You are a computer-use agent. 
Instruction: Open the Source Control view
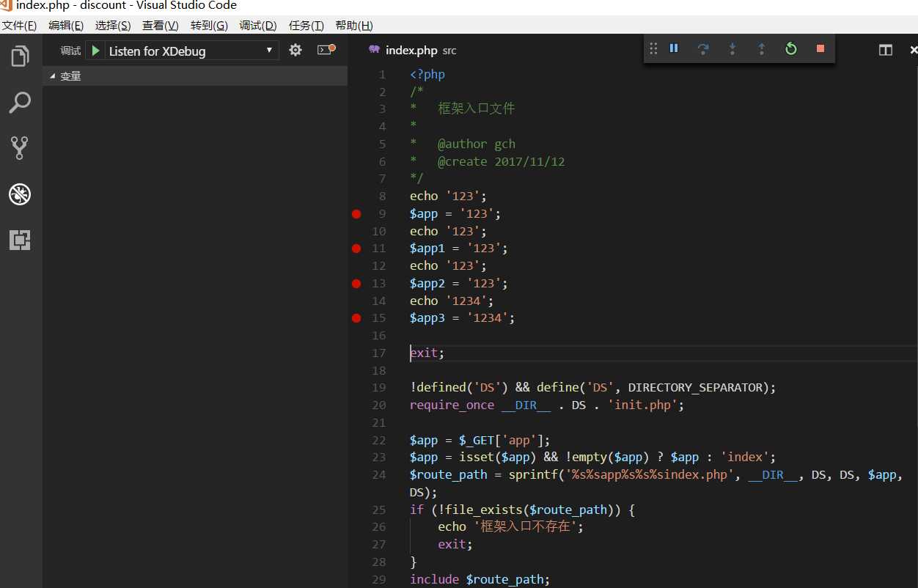tap(20, 148)
